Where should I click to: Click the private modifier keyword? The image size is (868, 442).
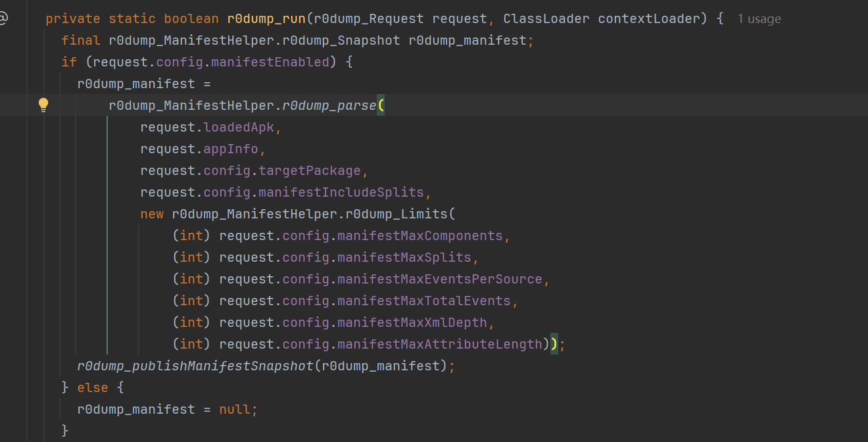point(73,18)
